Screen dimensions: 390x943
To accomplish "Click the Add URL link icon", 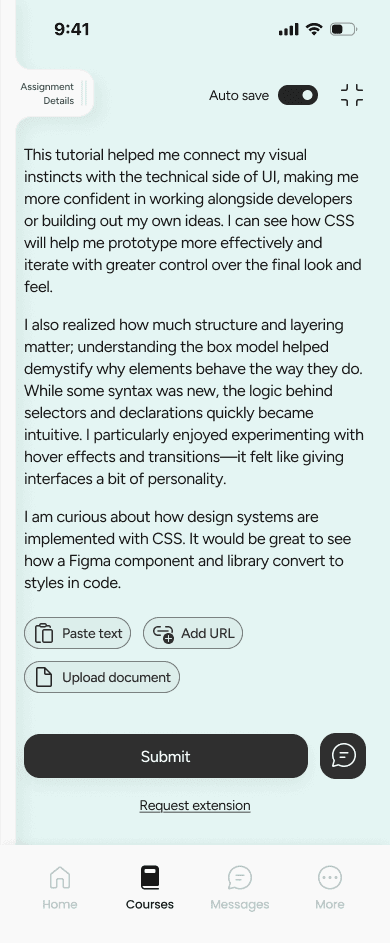I will [x=163, y=633].
